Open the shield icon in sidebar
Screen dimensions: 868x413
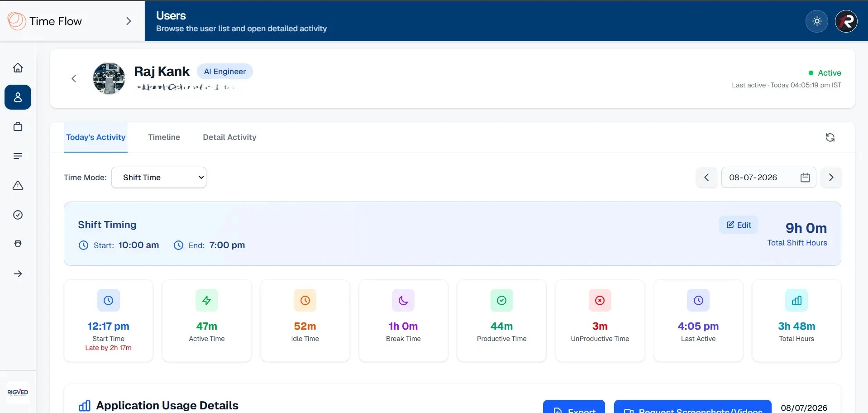[x=18, y=244]
